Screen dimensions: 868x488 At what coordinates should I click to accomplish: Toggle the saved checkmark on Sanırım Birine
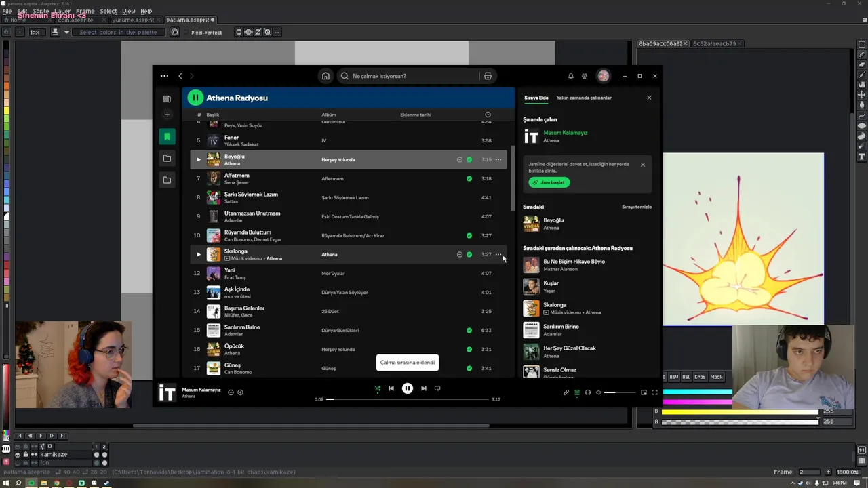[x=469, y=330]
